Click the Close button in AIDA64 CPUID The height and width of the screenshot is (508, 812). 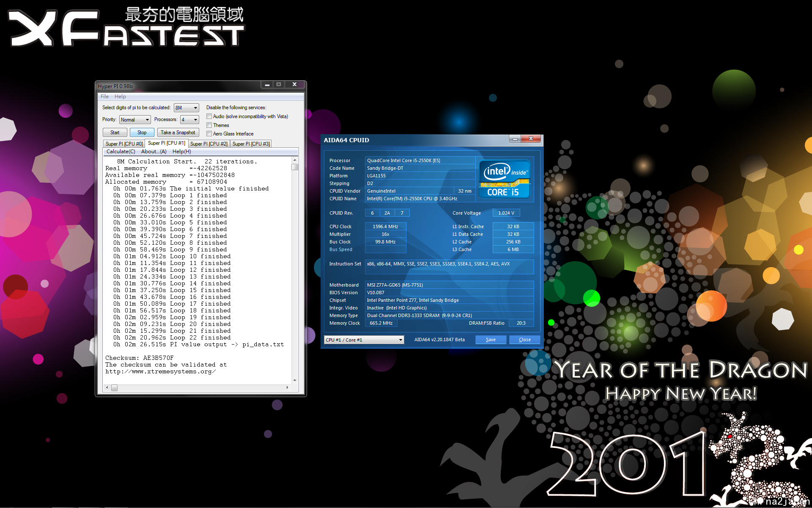click(524, 340)
